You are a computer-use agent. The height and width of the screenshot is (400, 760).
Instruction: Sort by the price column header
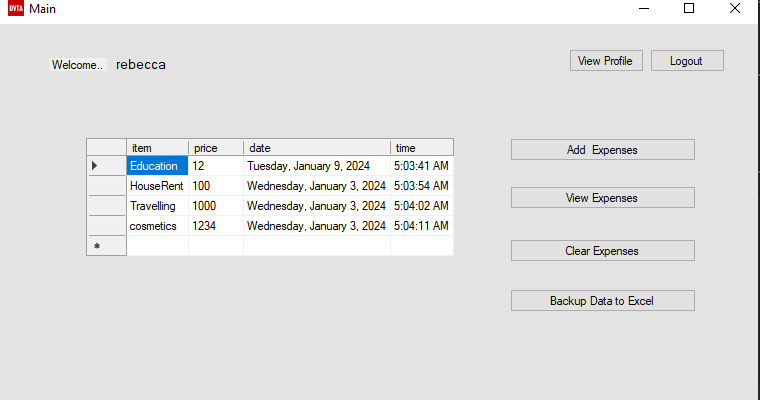coord(216,148)
